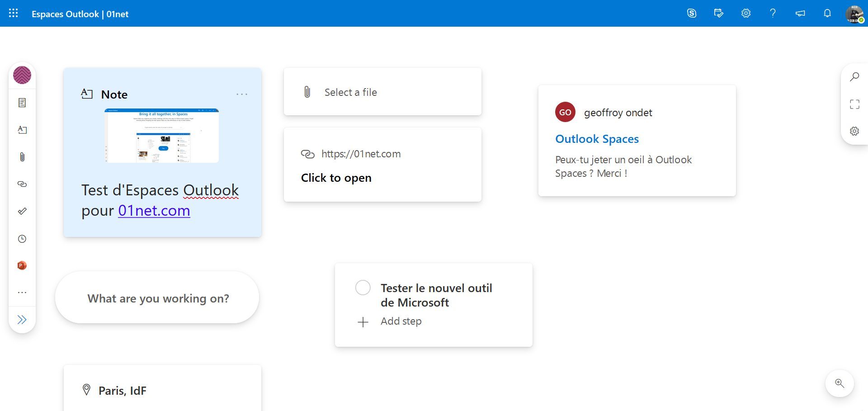Open the Note card's more options menu
Viewport: 868px width, 411px height.
[x=242, y=94]
